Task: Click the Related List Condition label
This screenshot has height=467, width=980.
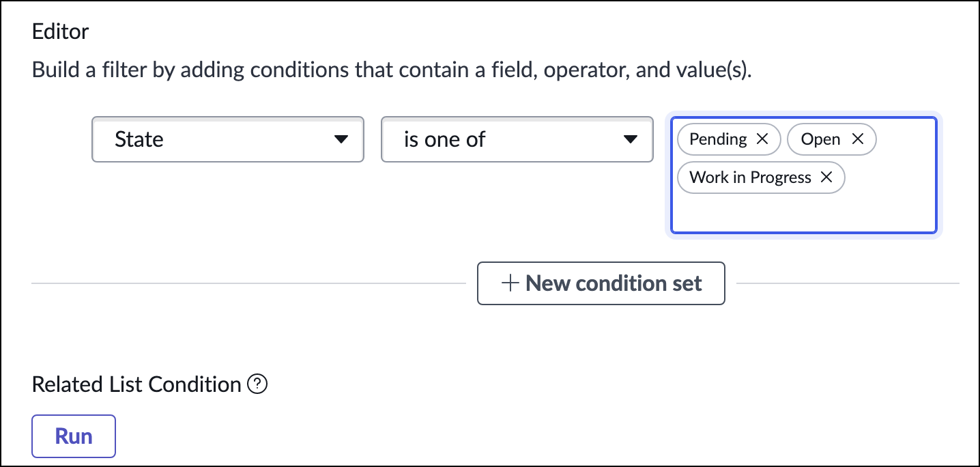Action: pos(136,385)
